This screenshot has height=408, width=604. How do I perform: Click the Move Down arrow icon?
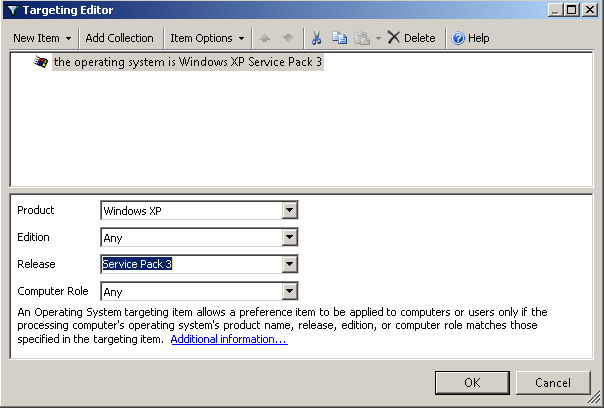[288, 38]
